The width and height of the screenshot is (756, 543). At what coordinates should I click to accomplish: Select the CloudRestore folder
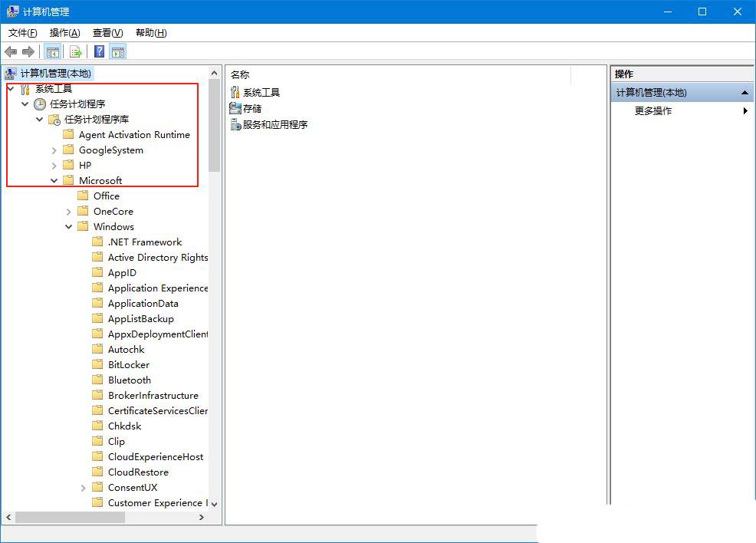click(138, 472)
